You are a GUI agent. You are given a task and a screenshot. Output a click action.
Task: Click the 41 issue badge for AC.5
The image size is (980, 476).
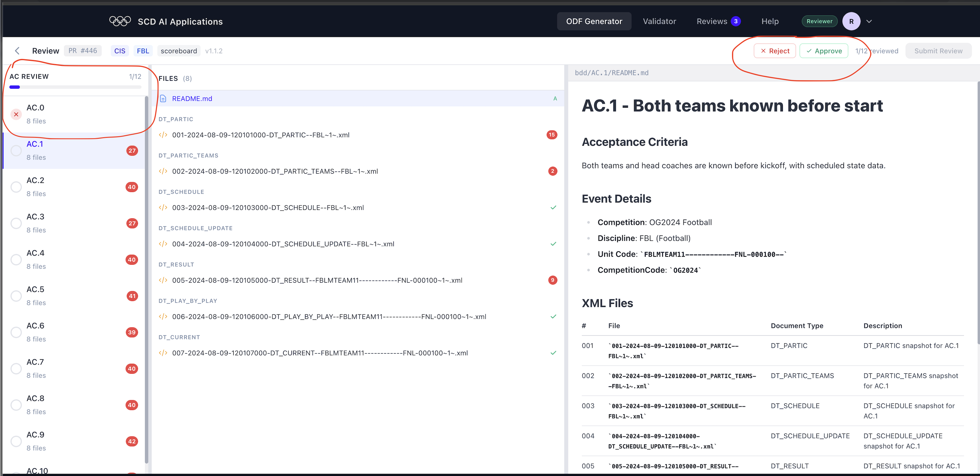pyautogui.click(x=132, y=296)
